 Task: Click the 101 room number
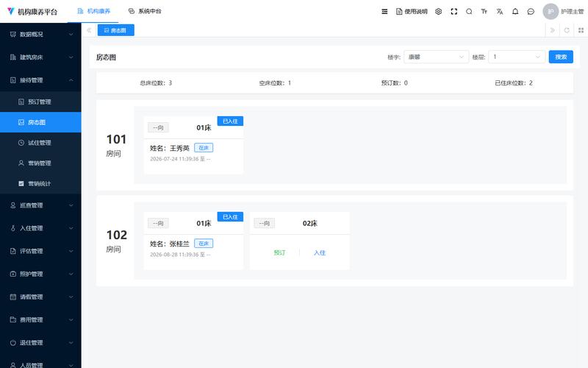coord(116,139)
